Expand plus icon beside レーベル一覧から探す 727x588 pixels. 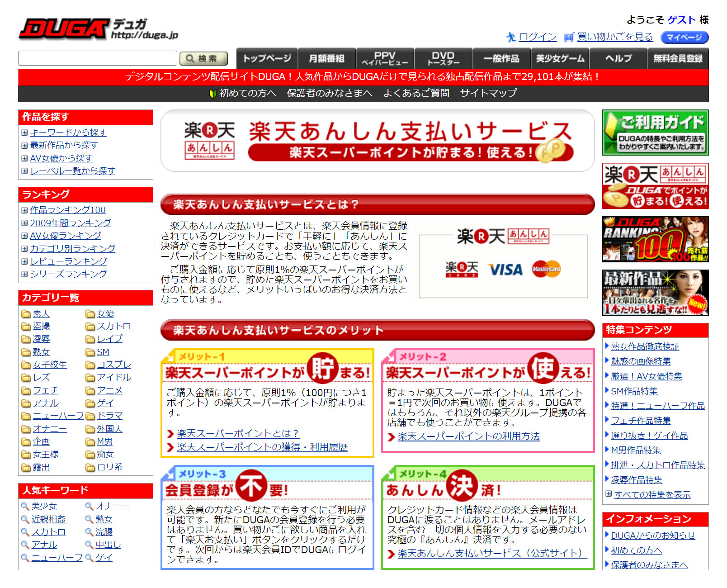[24, 171]
